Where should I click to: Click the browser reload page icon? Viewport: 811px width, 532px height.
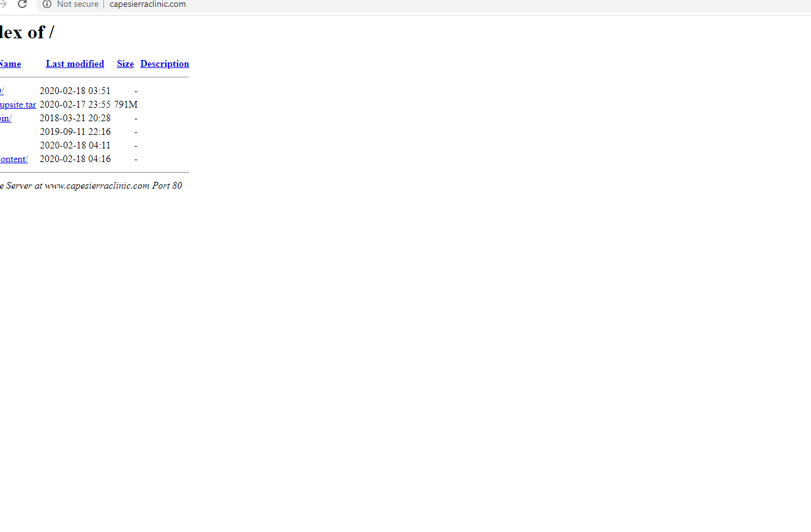click(x=22, y=4)
